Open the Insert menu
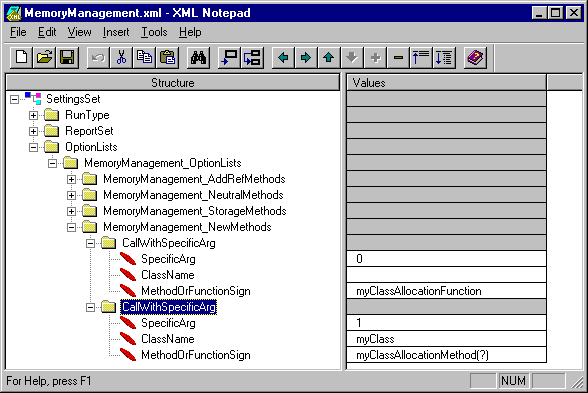The height and width of the screenshot is (393, 588). (x=116, y=32)
